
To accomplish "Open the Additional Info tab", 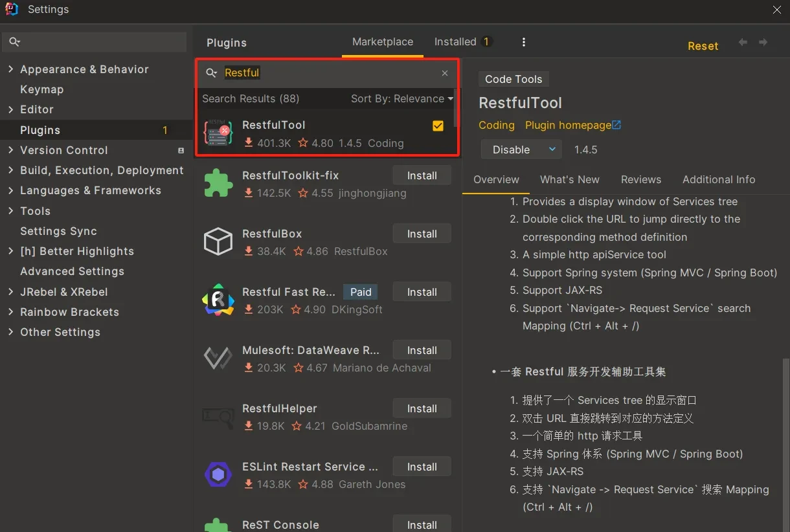I will 719,180.
